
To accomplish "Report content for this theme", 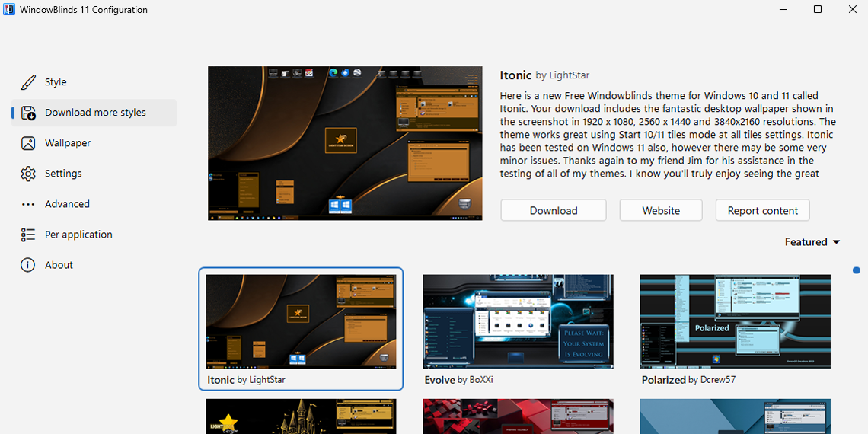I will (763, 210).
